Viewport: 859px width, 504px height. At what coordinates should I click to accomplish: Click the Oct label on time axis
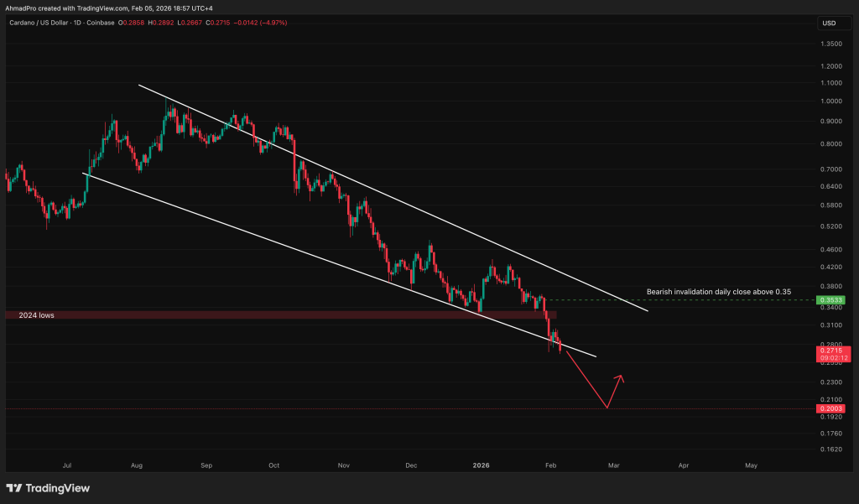pyautogui.click(x=274, y=465)
